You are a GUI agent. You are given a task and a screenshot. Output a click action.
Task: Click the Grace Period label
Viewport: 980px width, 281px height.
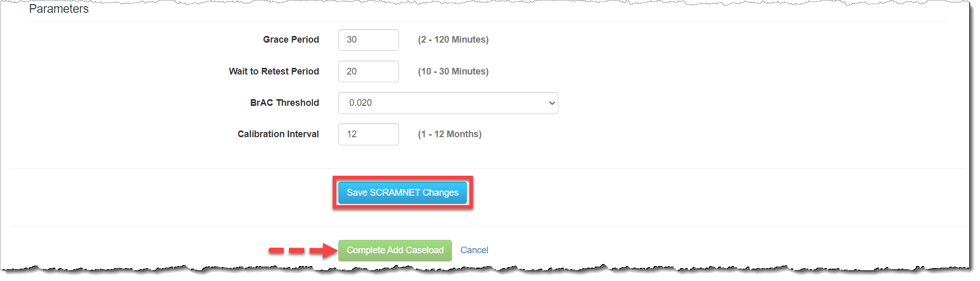coord(291,40)
